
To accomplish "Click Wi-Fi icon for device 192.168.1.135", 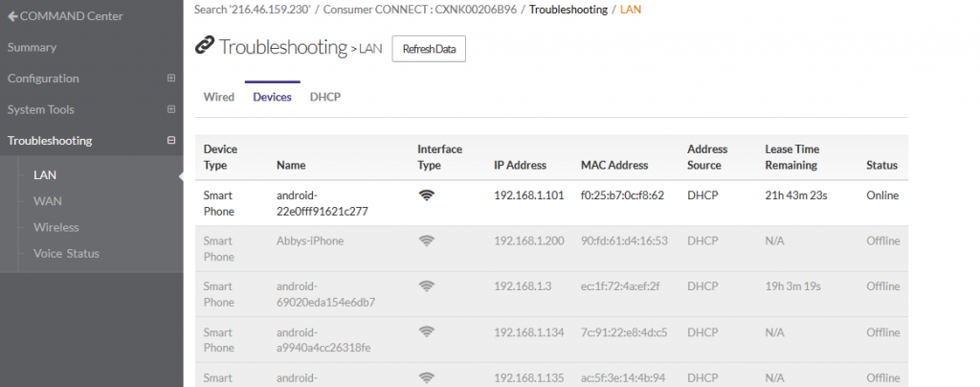I will [427, 376].
